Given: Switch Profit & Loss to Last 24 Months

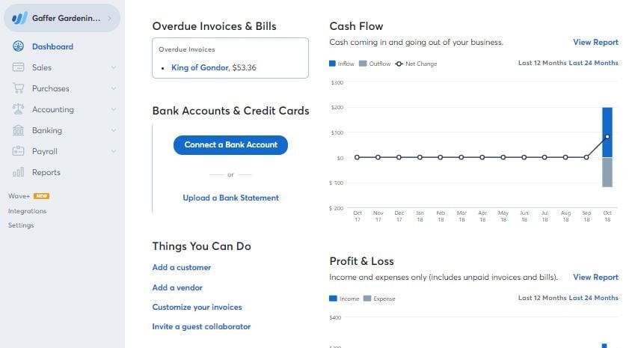Looking at the screenshot, I should pos(593,298).
